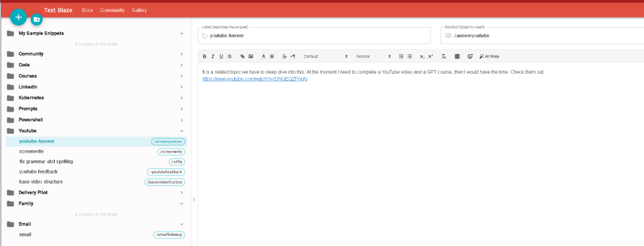The height and width of the screenshot is (246, 644).
Task: Select the youtube feedback snippet
Action: pos(96,172)
